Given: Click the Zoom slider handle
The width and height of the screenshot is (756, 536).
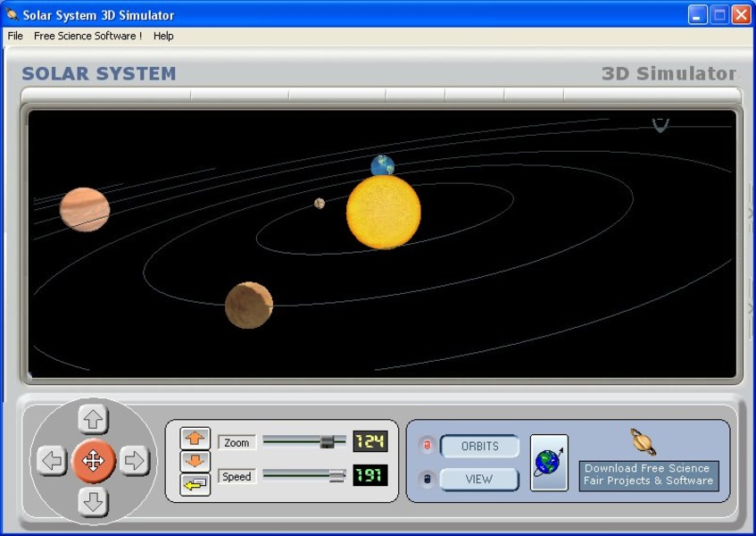Looking at the screenshot, I should (327, 441).
